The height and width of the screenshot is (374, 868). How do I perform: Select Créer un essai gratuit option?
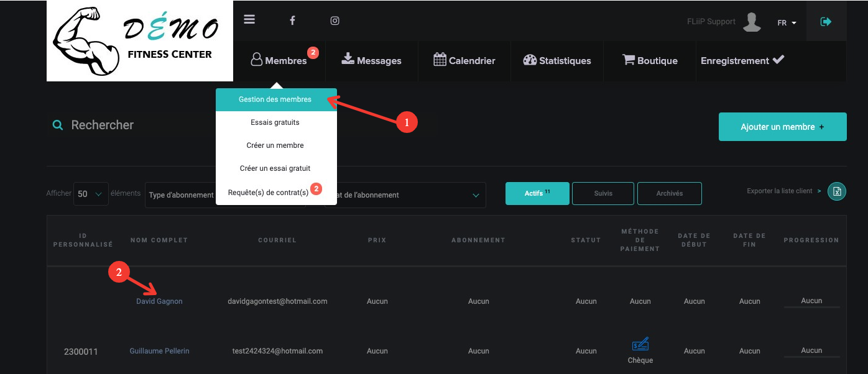[275, 168]
